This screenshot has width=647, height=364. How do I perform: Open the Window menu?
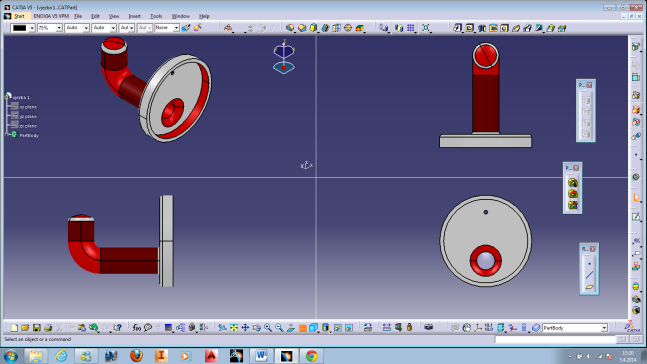[x=180, y=16]
